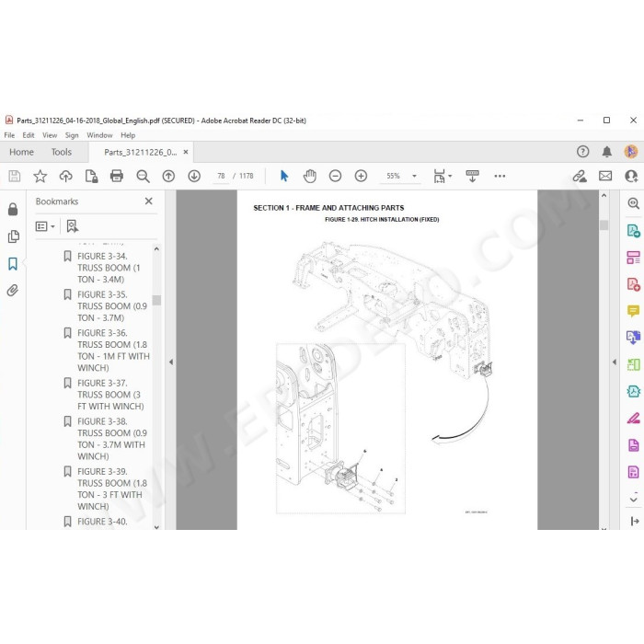Image resolution: width=644 pixels, height=644 pixels.
Task: Open the Export PDF tool
Action: [x=633, y=230]
